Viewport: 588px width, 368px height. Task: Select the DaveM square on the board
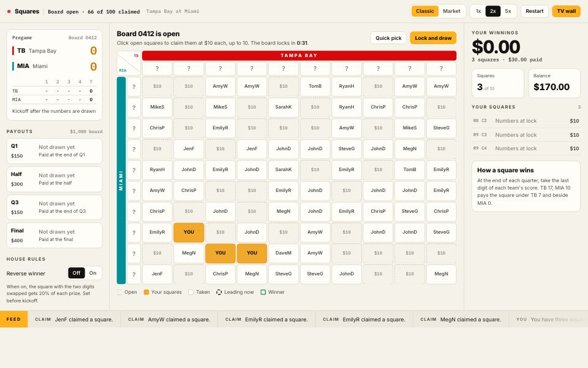click(284, 253)
